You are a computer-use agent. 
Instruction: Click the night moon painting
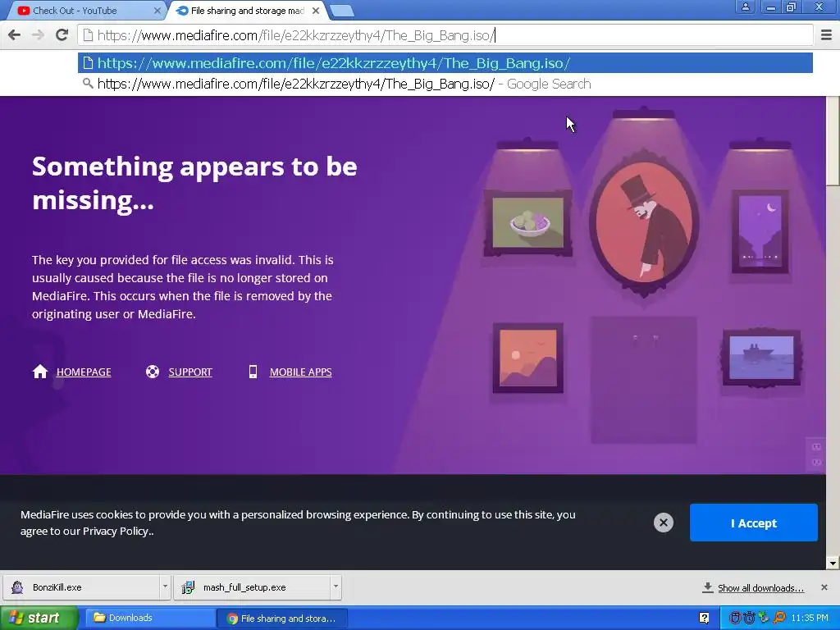point(760,231)
